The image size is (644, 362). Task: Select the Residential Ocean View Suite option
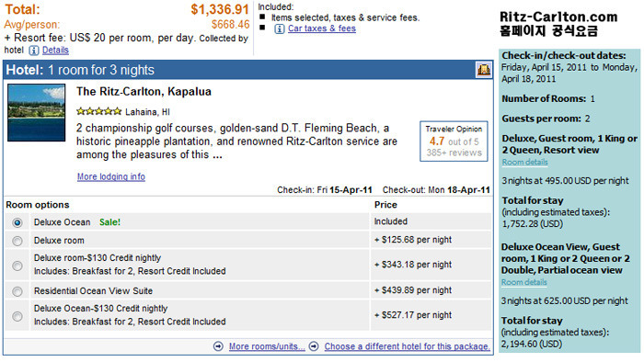coord(17,291)
